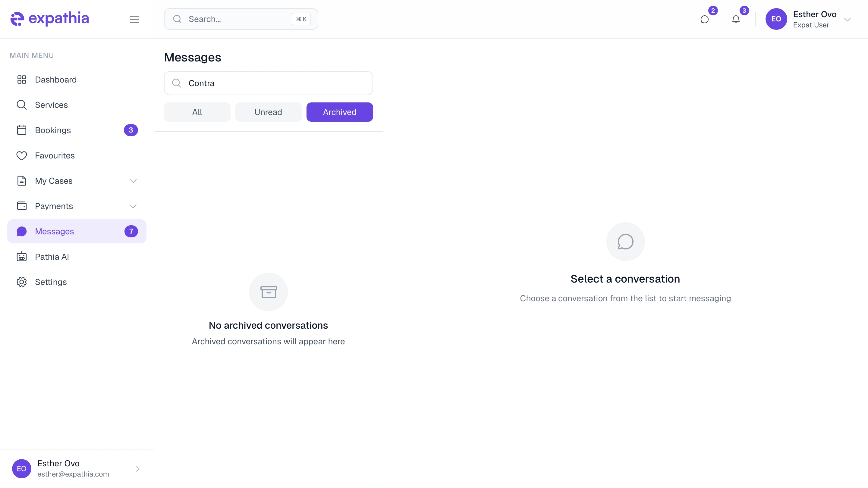This screenshot has width=868, height=488.
Task: Expand the Payments submenu chevron
Action: 133,206
